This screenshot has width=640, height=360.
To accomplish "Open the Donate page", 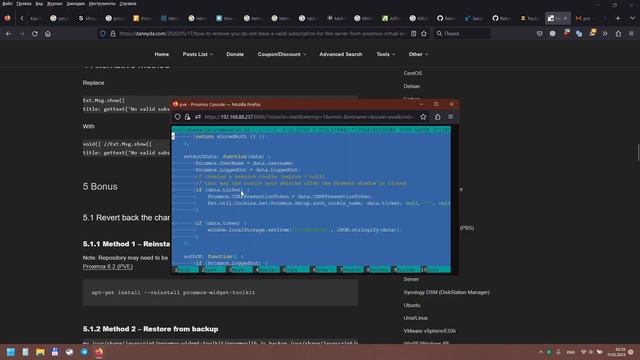I will pyautogui.click(x=235, y=54).
